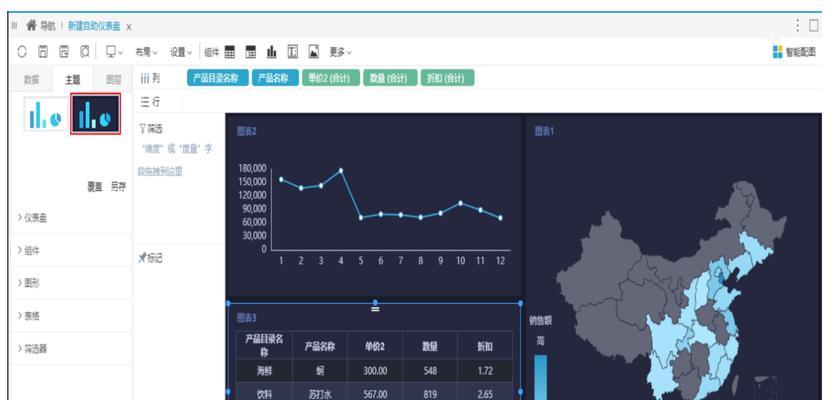Click the 图表1 map title
The image size is (835, 400).
[544, 131]
